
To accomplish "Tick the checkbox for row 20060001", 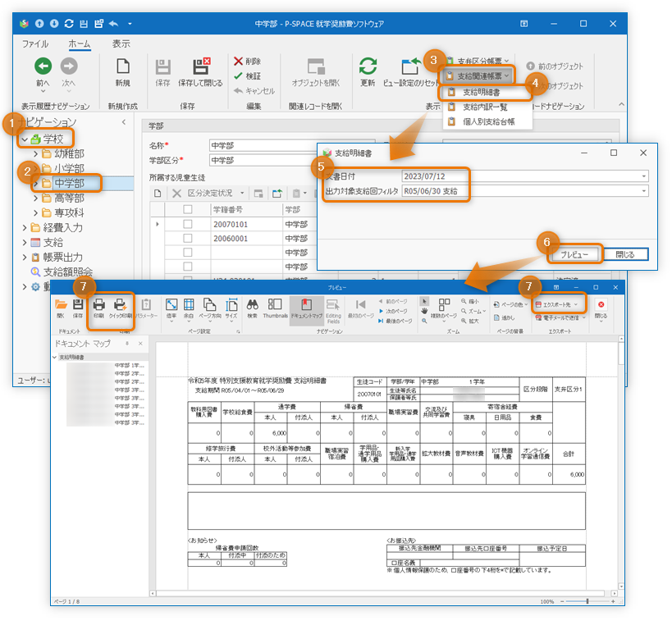I will 188,238.
